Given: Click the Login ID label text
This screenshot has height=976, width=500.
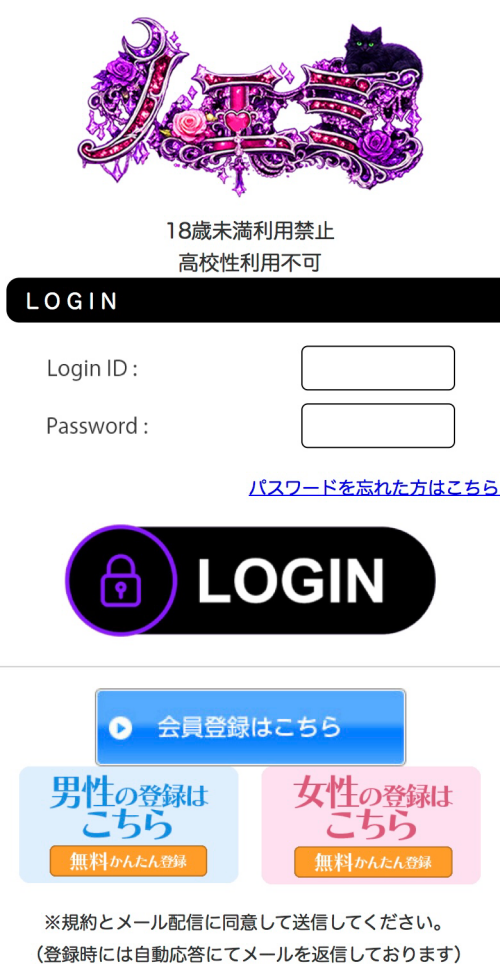Looking at the screenshot, I should coord(92,369).
